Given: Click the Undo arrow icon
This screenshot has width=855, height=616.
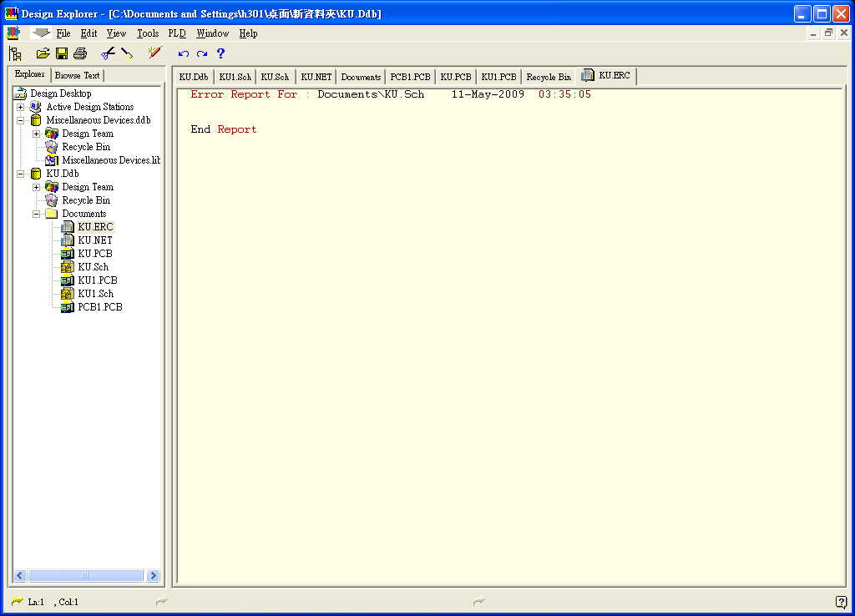Looking at the screenshot, I should [184, 53].
